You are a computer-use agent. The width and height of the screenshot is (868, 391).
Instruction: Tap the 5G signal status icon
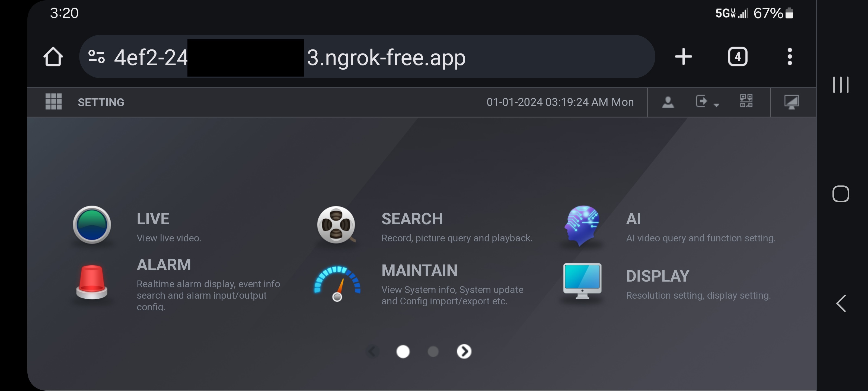point(731,14)
